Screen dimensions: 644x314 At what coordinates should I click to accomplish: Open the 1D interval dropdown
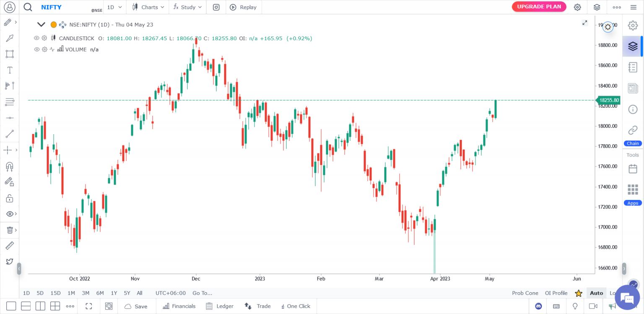(x=114, y=7)
